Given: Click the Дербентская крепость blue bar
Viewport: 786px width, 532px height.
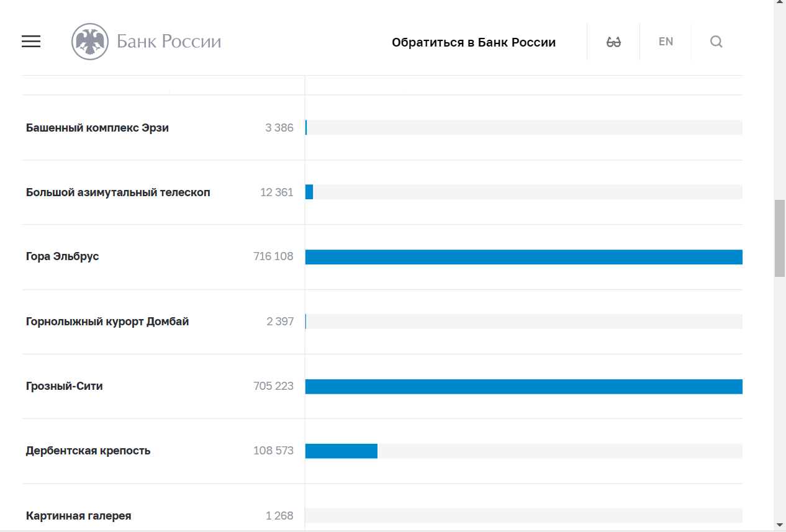Looking at the screenshot, I should [341, 451].
